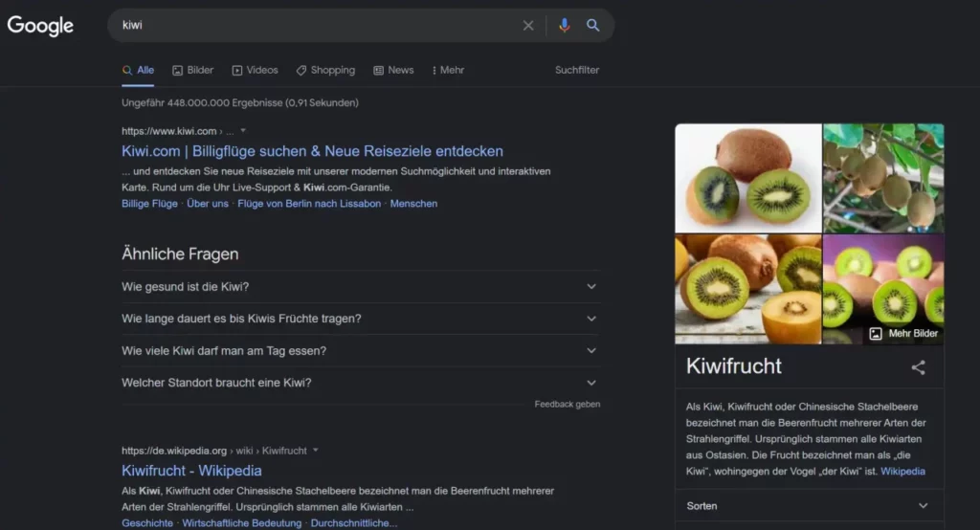Open dropdown arrow beside kiwi.com URL
This screenshot has width=980, height=530.
tap(243, 131)
